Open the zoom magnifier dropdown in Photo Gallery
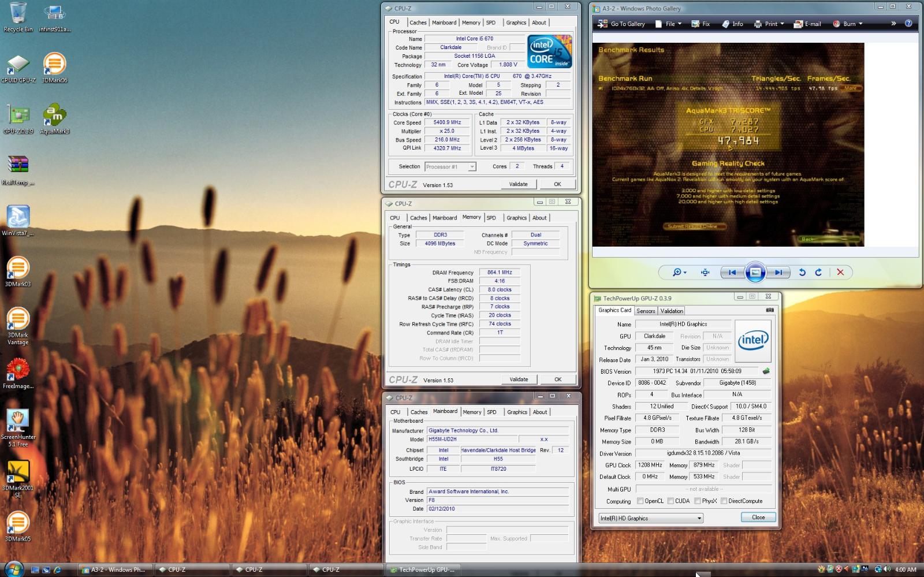This screenshot has width=924, height=577. (679, 273)
